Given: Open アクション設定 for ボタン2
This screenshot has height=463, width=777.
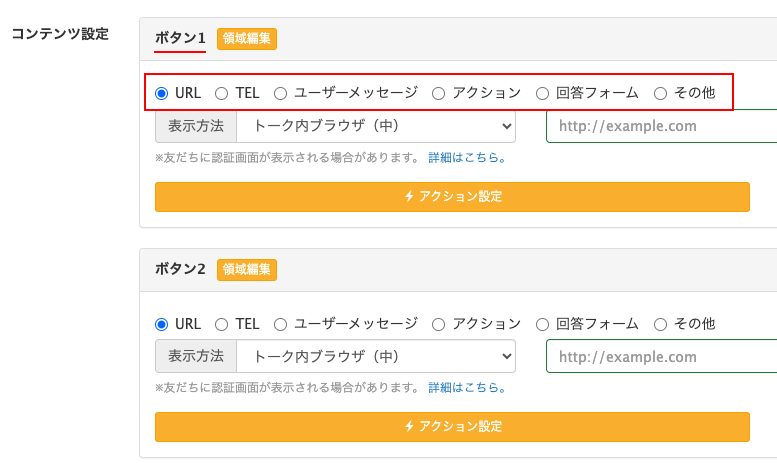Looking at the screenshot, I should point(452,427).
